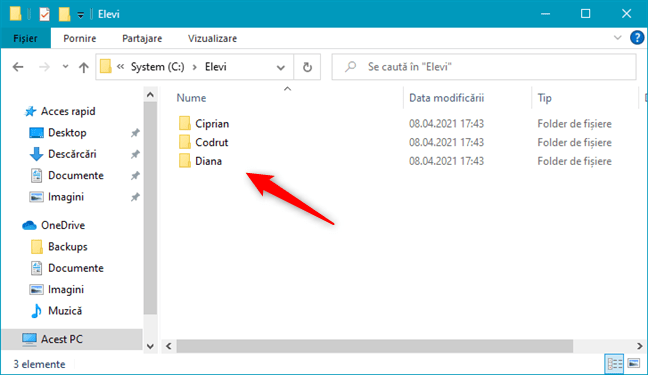Switch to the Pornire ribbon tab
The image size is (648, 375).
click(x=80, y=38)
